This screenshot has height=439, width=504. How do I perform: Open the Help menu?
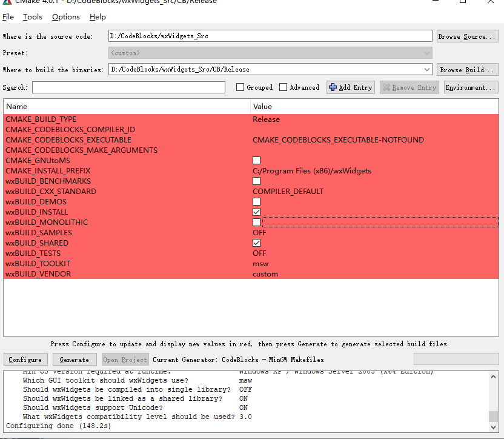click(98, 17)
